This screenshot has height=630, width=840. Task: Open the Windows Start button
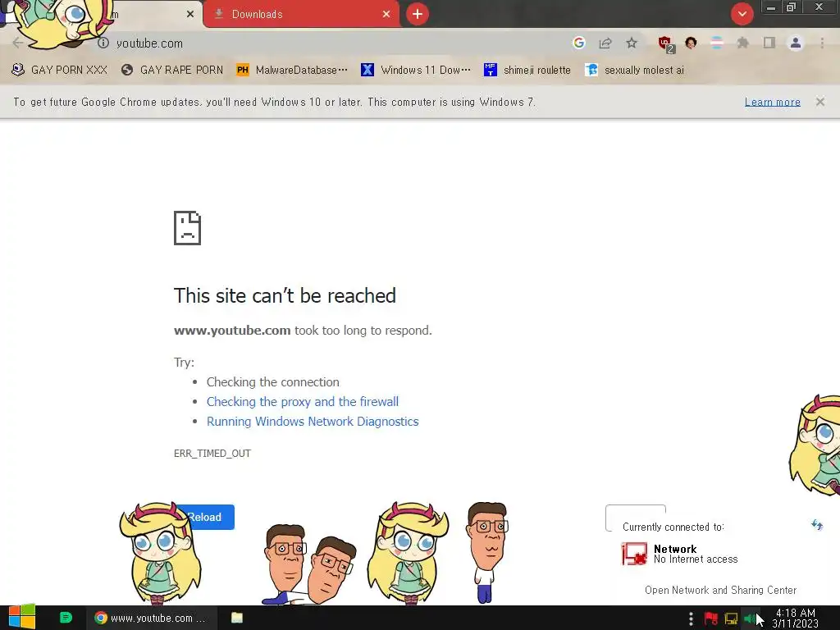click(22, 618)
